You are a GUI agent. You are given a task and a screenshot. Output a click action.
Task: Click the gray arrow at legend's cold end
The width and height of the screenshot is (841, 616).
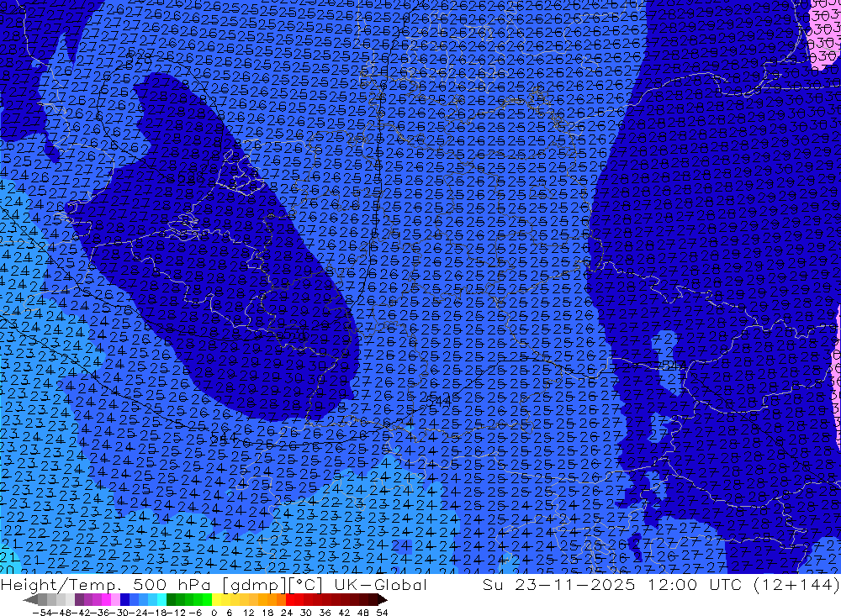pyautogui.click(x=30, y=600)
